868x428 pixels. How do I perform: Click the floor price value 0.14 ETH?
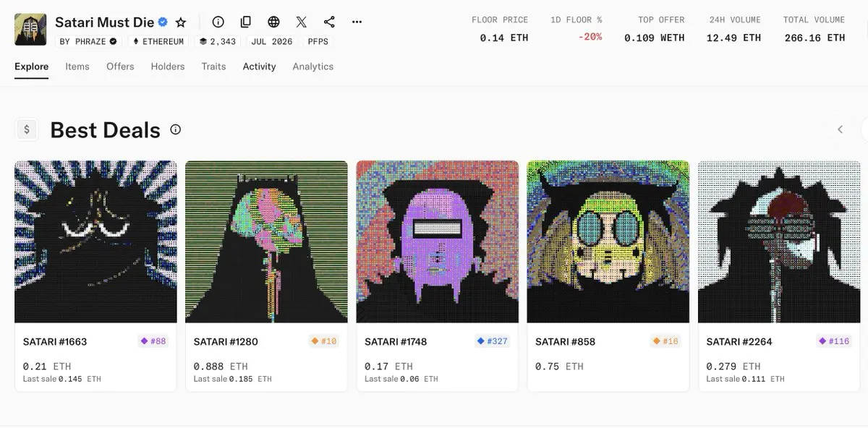point(504,38)
